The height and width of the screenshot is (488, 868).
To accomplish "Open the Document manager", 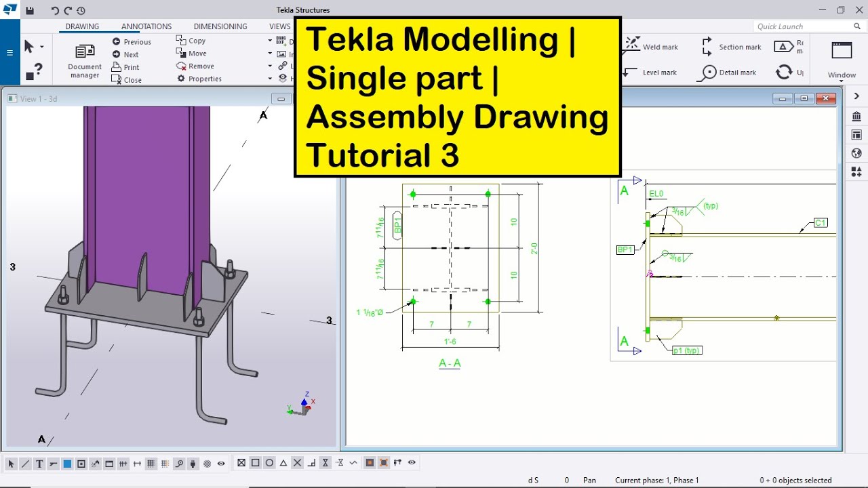I will pyautogui.click(x=85, y=61).
